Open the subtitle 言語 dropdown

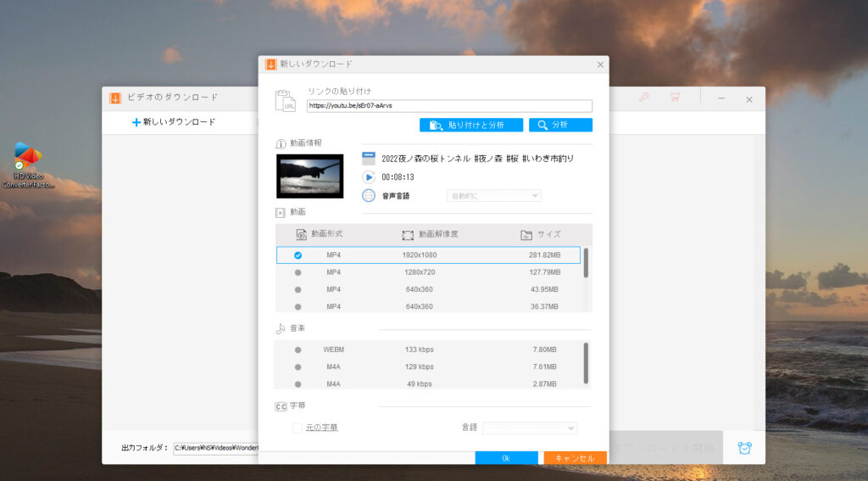click(530, 428)
